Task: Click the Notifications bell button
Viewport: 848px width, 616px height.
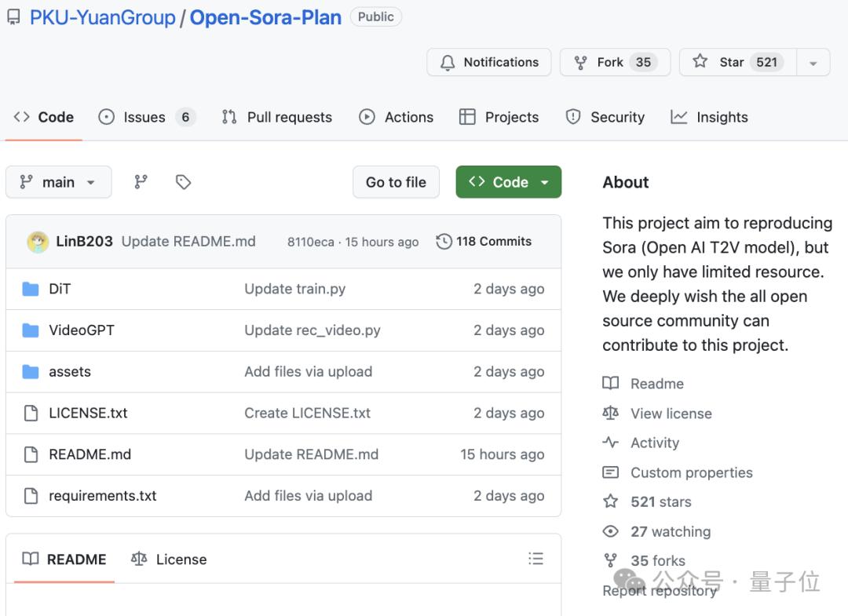Action: point(488,63)
